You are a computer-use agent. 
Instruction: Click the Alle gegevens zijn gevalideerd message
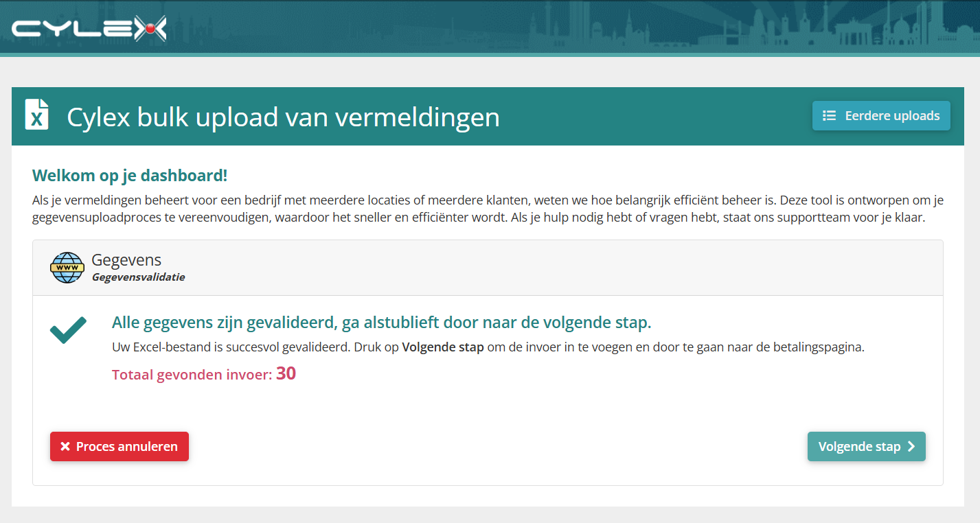[382, 323]
